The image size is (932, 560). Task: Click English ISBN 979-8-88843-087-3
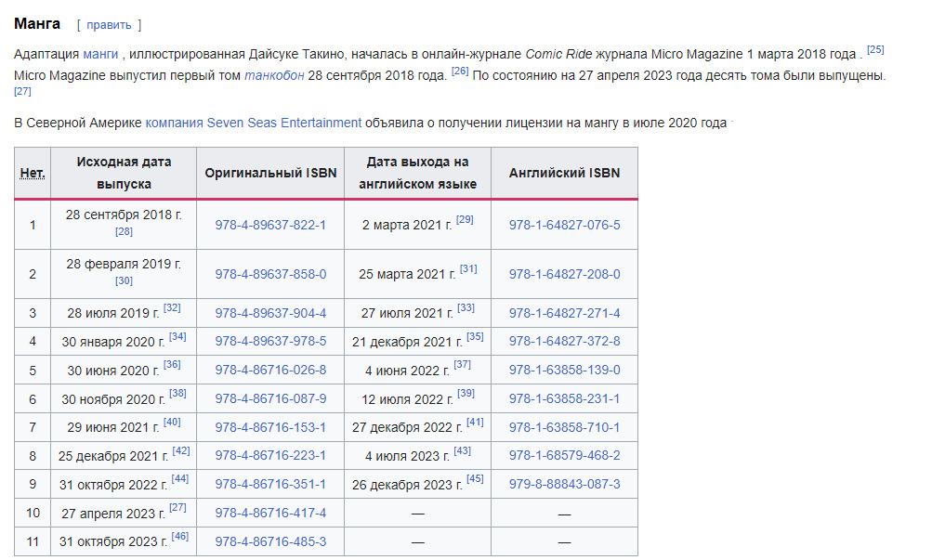(x=564, y=484)
